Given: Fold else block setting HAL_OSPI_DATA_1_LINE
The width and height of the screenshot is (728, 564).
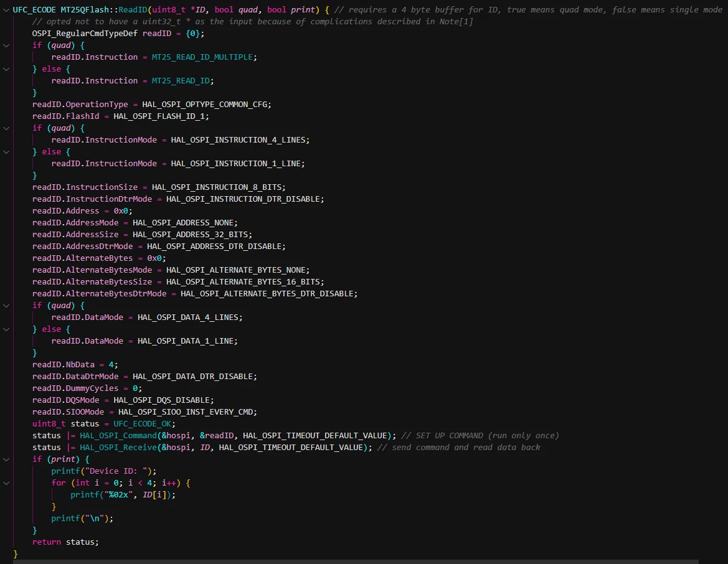Looking at the screenshot, I should pos(6,329).
